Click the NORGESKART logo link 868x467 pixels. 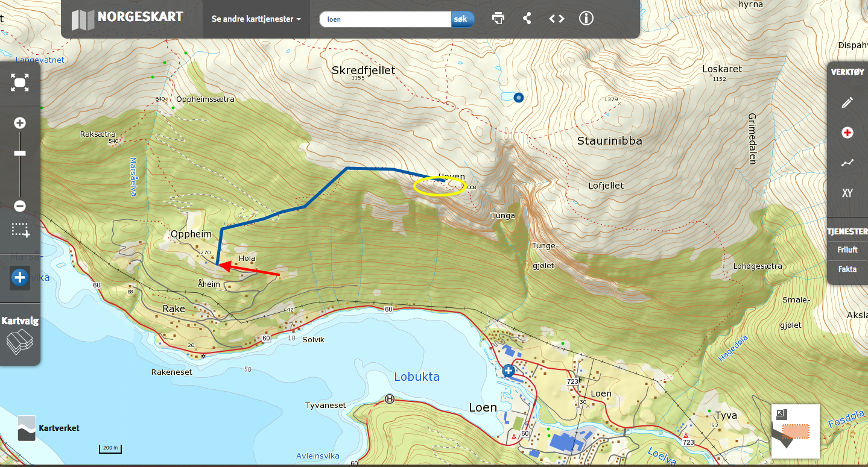127,18
